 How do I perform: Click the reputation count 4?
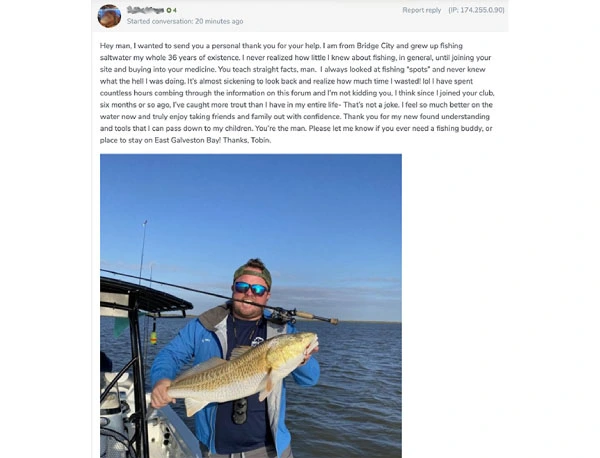pos(174,10)
